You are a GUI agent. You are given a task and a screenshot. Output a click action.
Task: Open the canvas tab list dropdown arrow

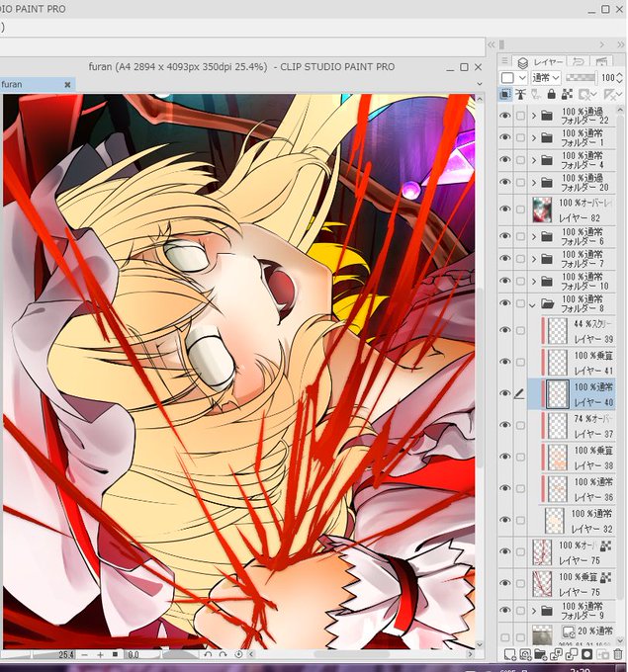pyautogui.click(x=479, y=84)
